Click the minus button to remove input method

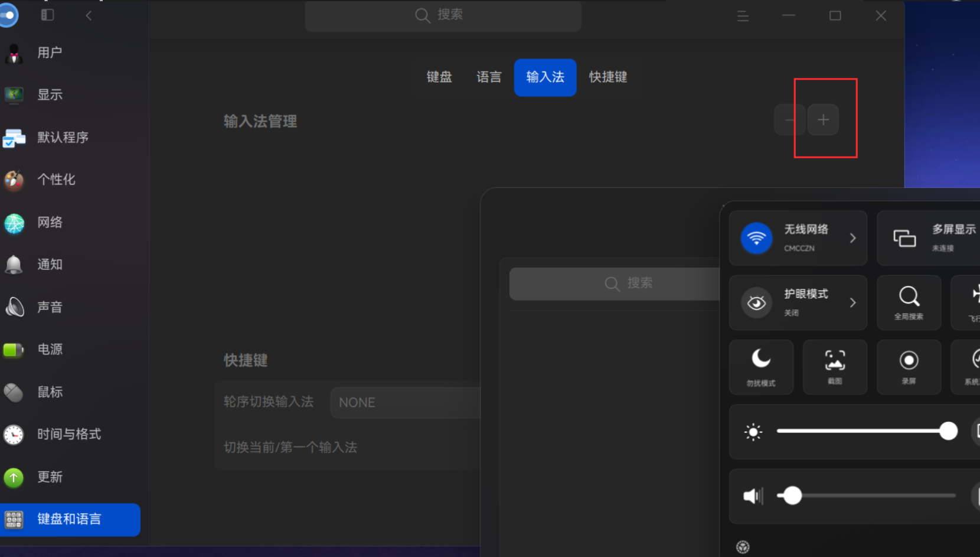[x=790, y=120]
